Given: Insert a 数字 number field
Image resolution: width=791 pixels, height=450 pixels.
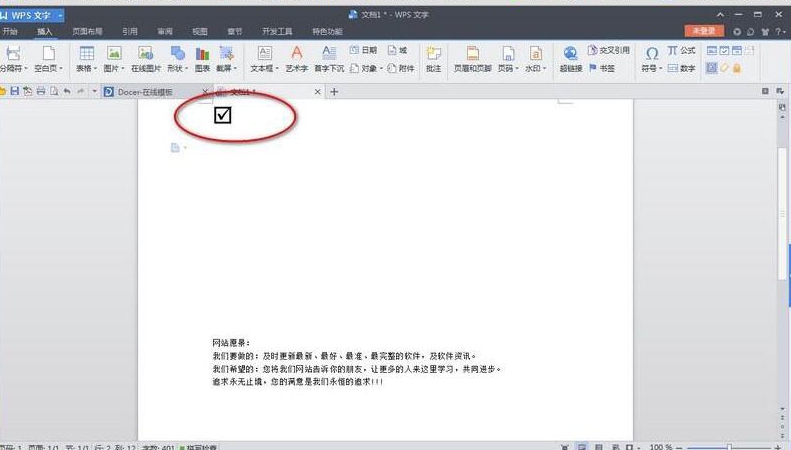Looking at the screenshot, I should point(682,68).
